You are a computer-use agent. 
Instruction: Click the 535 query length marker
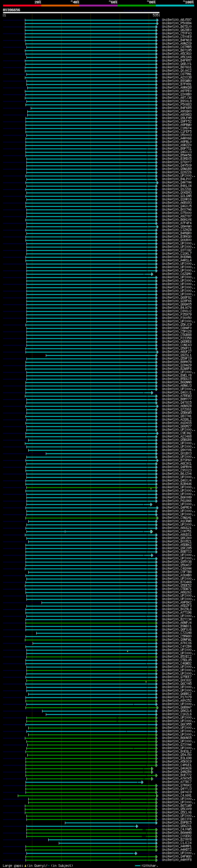click(x=155, y=15)
